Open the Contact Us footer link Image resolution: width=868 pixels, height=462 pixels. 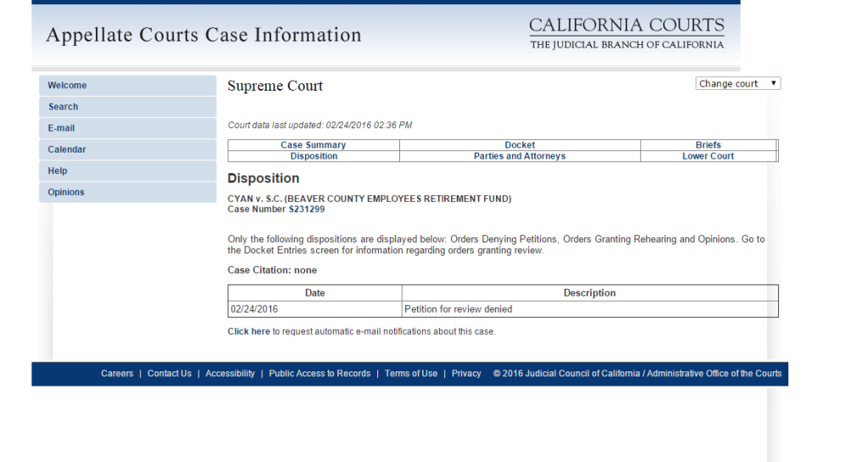click(170, 374)
